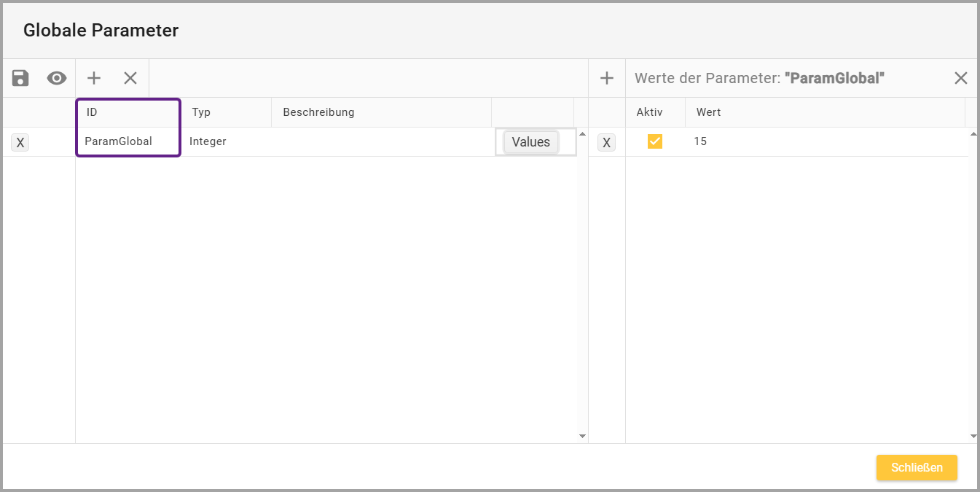
Task: Uncheck the Aktiv checkbox for value 15
Action: click(655, 141)
